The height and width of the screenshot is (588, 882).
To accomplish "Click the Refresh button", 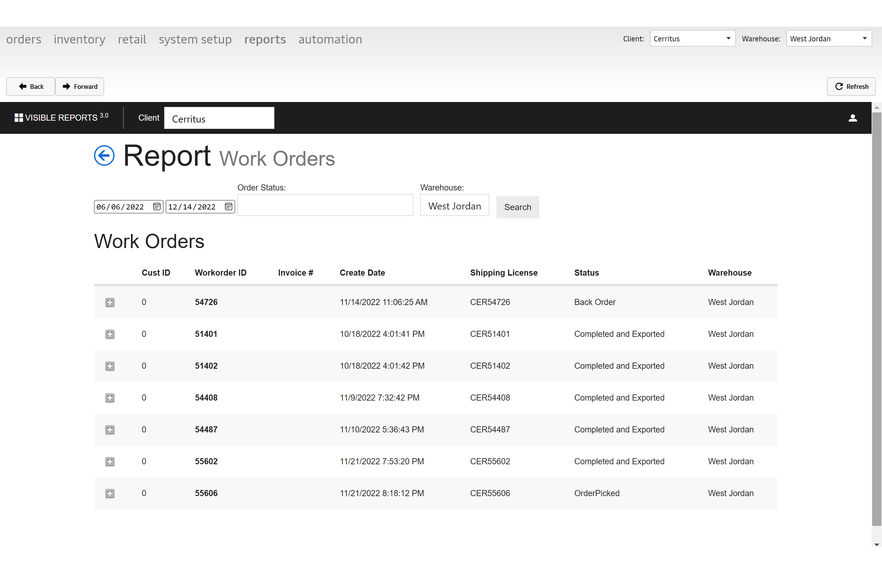I will coord(851,87).
